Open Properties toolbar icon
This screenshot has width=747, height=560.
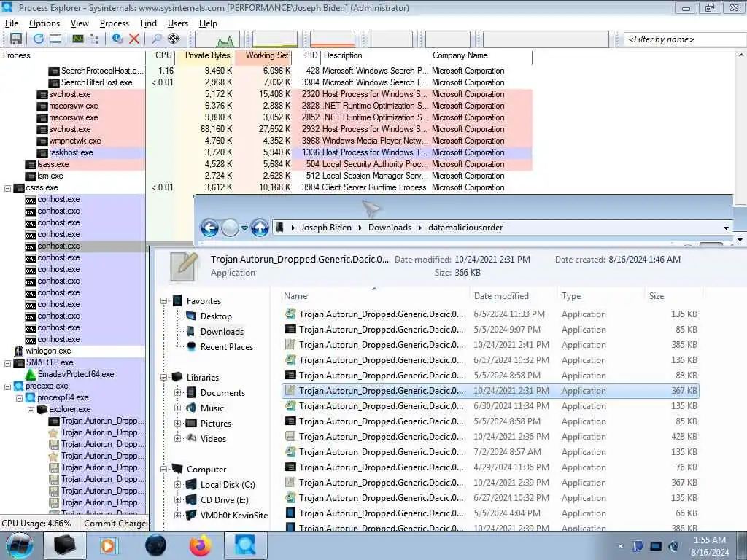point(117,39)
